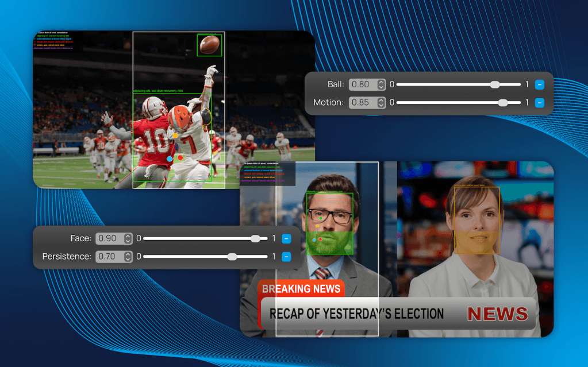The width and height of the screenshot is (588, 367).
Task: Adjust the Motion weight slider handle
Action: (x=503, y=103)
